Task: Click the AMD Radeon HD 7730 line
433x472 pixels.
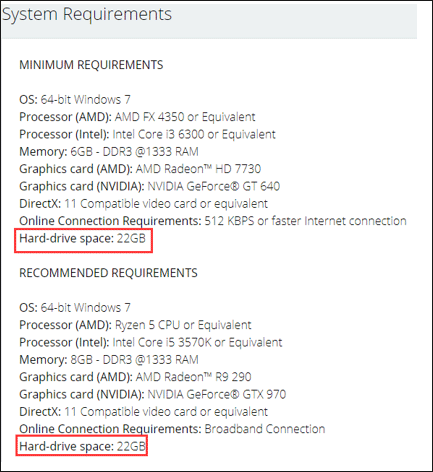Action: click(140, 169)
